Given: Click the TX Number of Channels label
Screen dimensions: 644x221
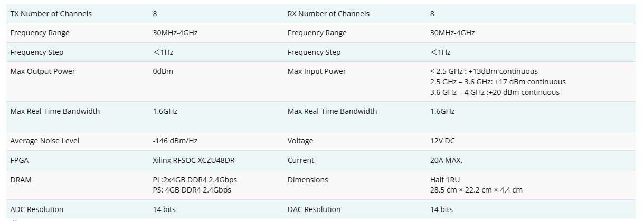Looking at the screenshot, I should pyautogui.click(x=51, y=14).
